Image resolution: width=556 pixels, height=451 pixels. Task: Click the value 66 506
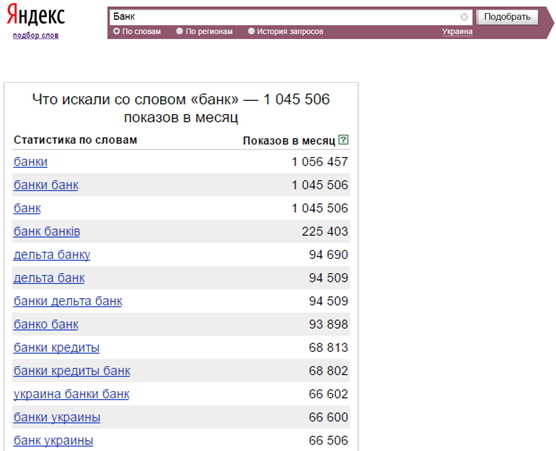[x=328, y=440]
